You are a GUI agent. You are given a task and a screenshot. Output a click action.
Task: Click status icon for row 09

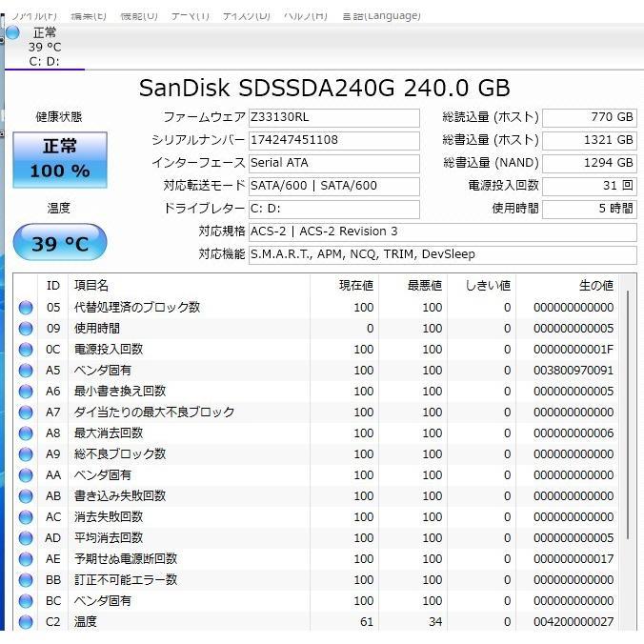click(26, 328)
